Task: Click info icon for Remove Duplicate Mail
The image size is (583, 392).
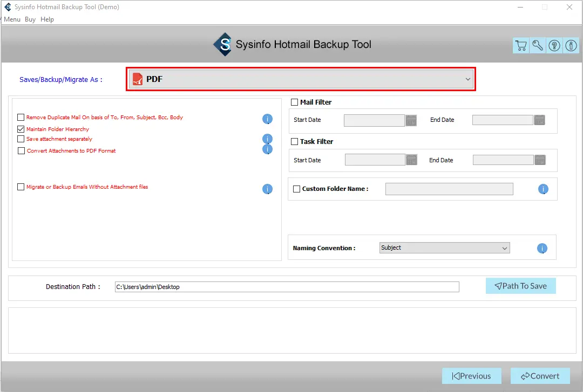Action: tap(267, 119)
